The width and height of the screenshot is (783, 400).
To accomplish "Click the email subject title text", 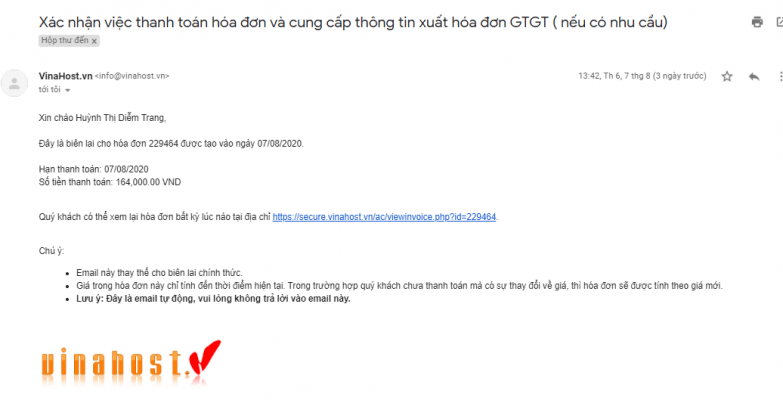I will click(x=353, y=22).
